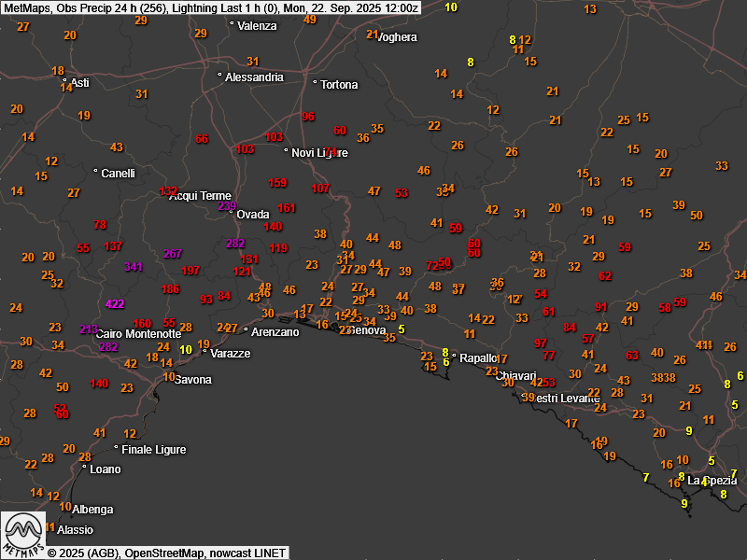Select the red 159 station value

point(278,183)
